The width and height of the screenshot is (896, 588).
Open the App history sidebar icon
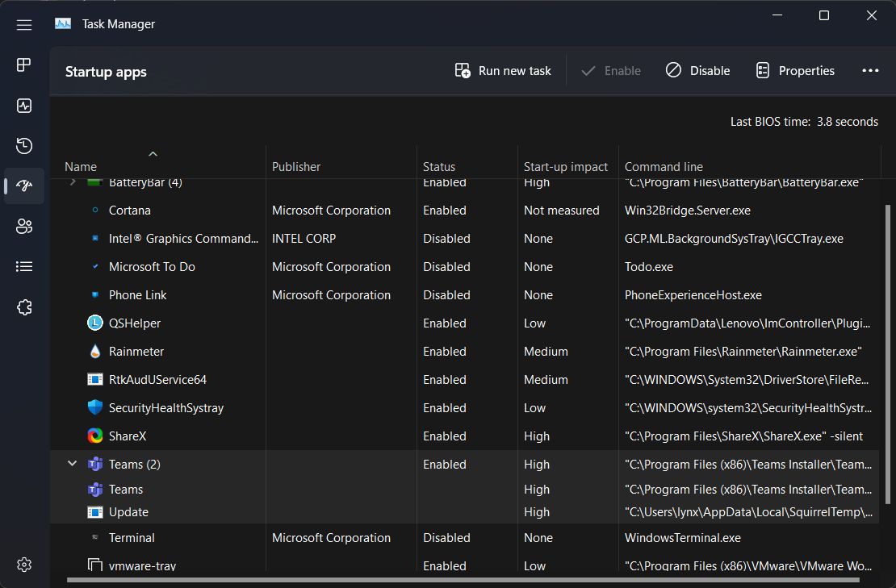click(x=24, y=146)
